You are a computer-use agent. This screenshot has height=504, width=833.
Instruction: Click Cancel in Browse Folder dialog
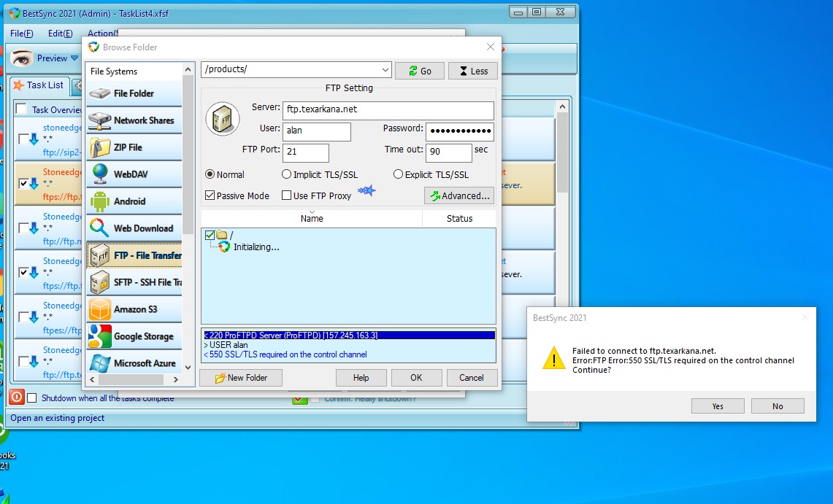click(472, 378)
